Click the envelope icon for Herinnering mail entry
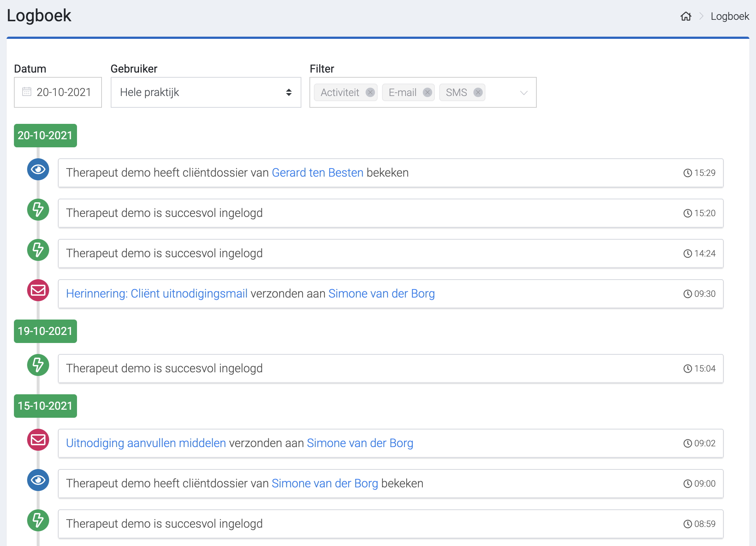This screenshot has height=546, width=756. point(38,290)
